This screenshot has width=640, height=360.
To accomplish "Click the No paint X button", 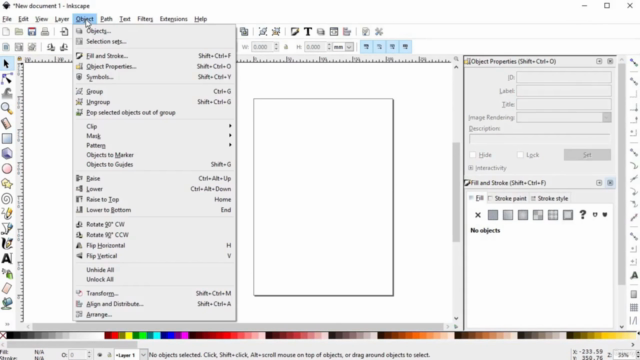I will click(478, 215).
